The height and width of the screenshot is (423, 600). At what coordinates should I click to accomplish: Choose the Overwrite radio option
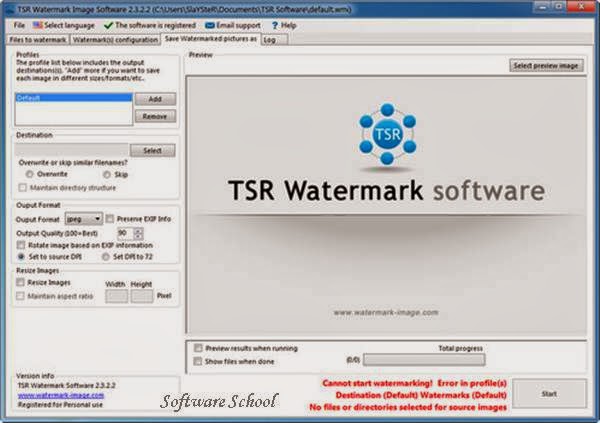click(x=29, y=174)
